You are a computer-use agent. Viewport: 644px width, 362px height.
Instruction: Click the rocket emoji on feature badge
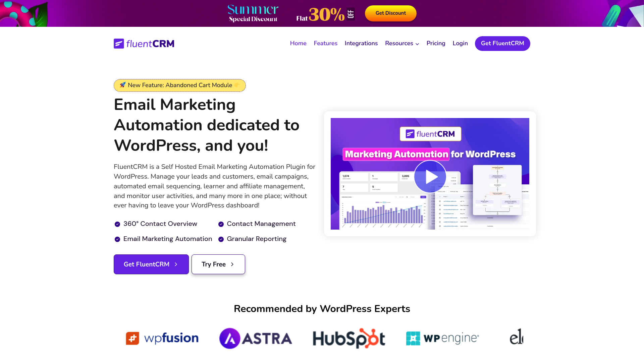[x=122, y=85]
